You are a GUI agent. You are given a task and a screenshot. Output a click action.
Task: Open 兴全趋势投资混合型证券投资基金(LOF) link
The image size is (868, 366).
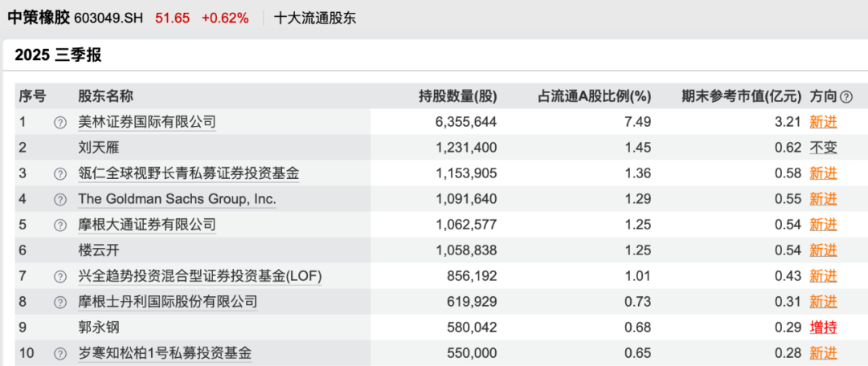[200, 276]
